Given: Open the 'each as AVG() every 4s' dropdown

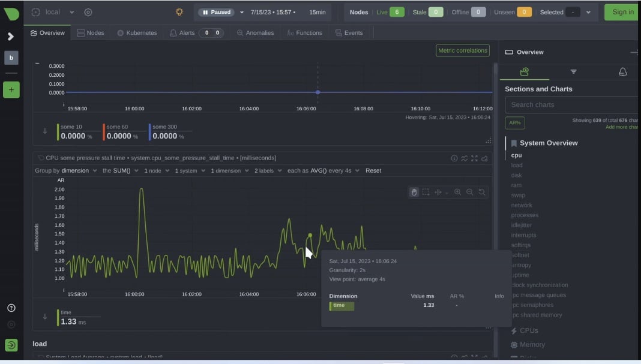Looking at the screenshot, I should coord(324,171).
